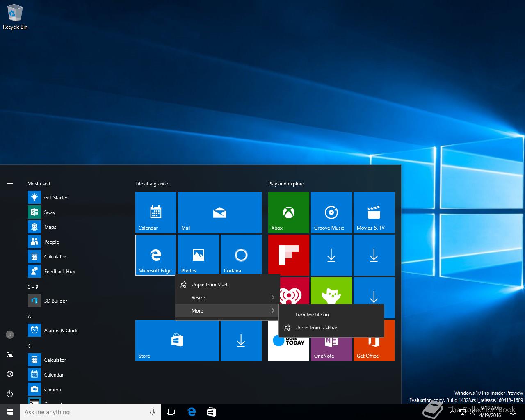The width and height of the screenshot is (525, 420).
Task: Open Groove Music tile
Action: coord(331,212)
